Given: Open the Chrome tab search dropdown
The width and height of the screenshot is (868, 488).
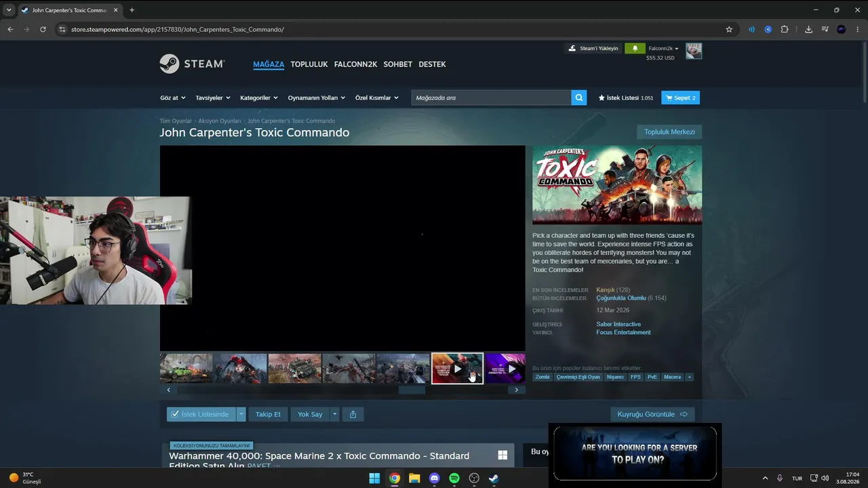Looking at the screenshot, I should tap(9, 10).
